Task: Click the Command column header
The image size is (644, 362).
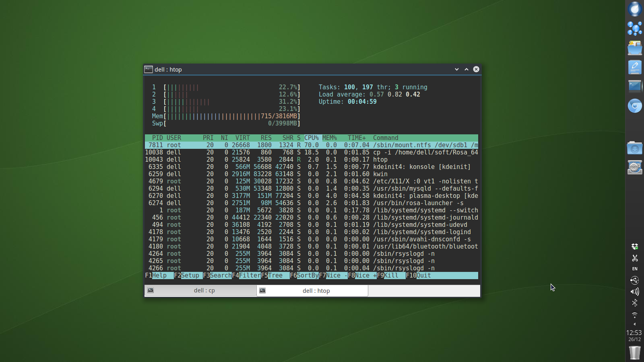Action: click(386, 138)
